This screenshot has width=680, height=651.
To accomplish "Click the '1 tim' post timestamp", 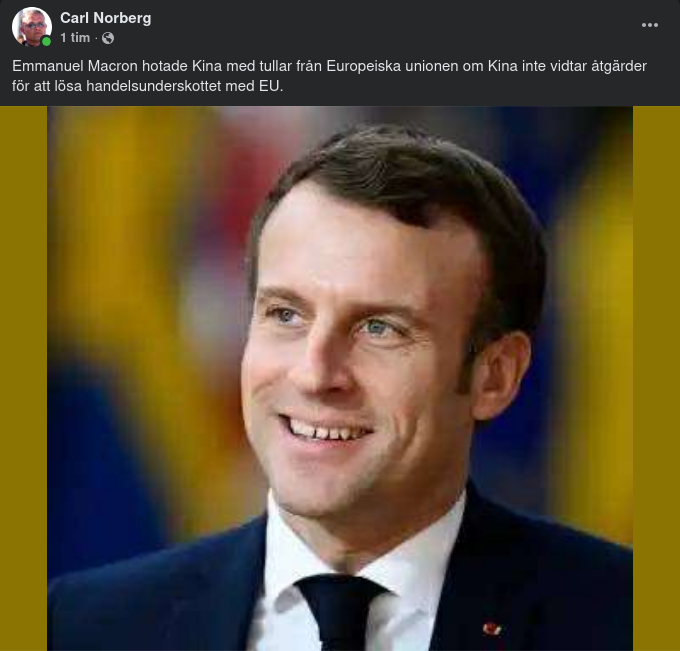I will point(75,38).
